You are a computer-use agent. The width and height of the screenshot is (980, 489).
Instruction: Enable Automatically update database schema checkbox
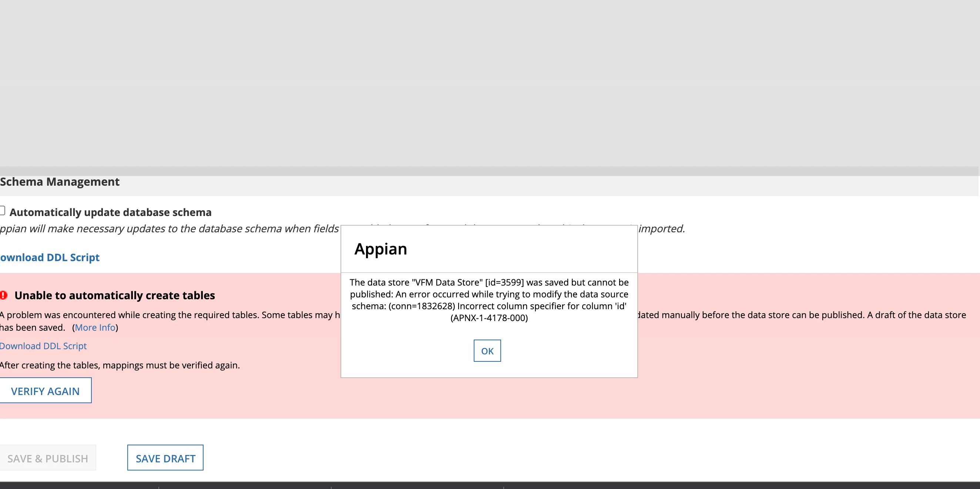[2, 211]
